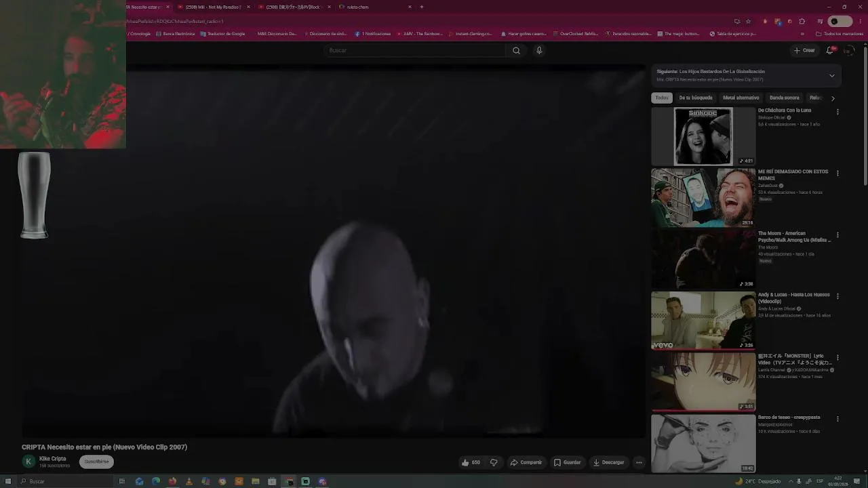Click the YouTube search magnifier icon
Screen dimensions: 868x488
[x=516, y=50]
